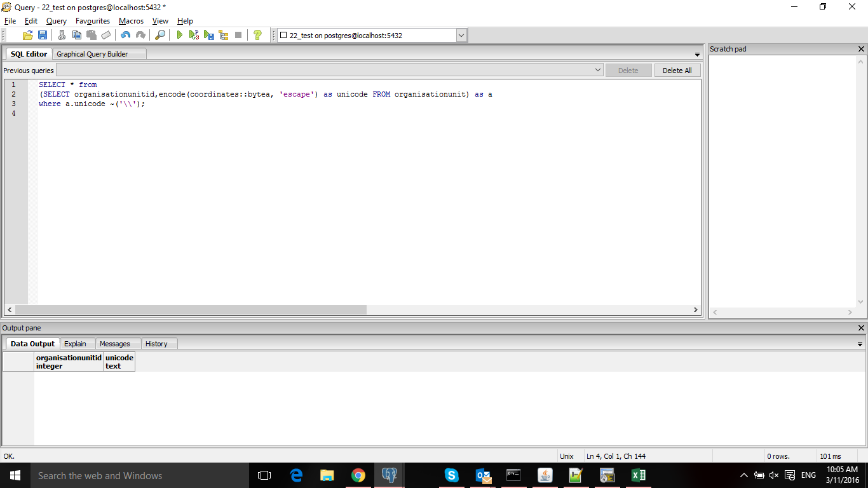Open the output pane tab list arrow
Image resolution: width=868 pixels, height=488 pixels.
tap(860, 344)
